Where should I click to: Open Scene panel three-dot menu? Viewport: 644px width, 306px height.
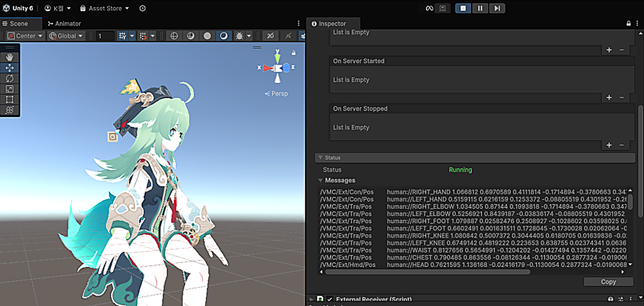click(298, 24)
